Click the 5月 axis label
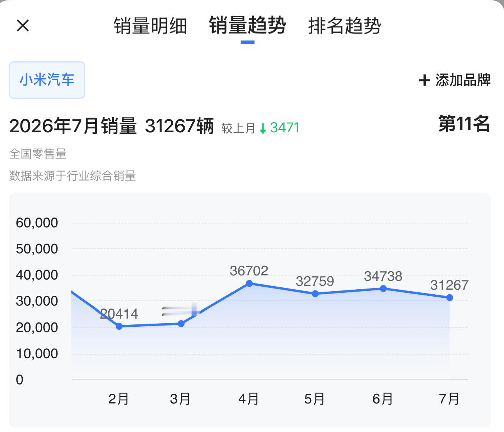 pos(314,398)
